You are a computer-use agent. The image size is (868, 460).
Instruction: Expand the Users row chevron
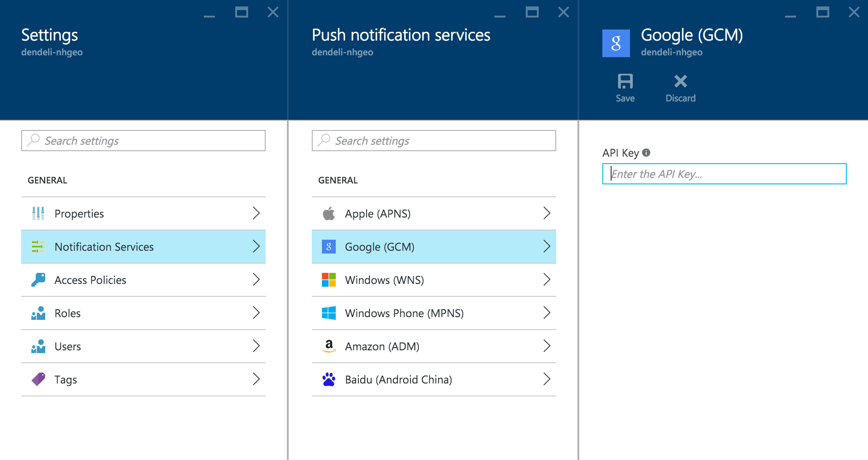pos(256,346)
